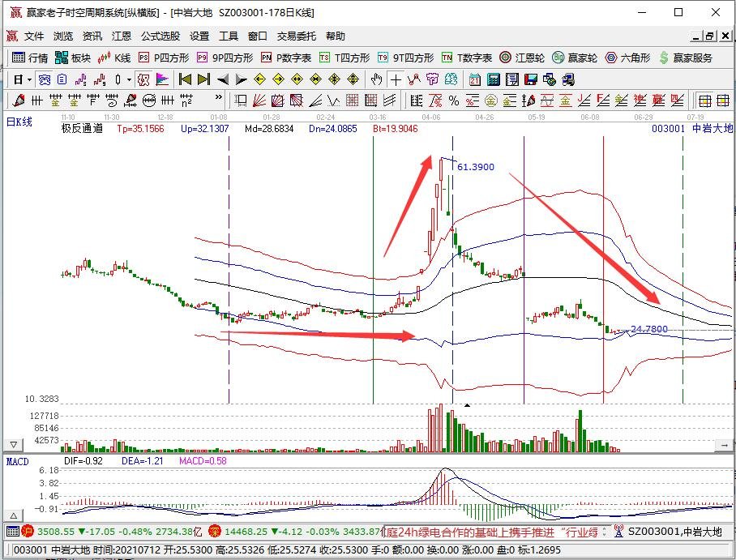Click the 沪 Shanghai index badge
Viewport: 736px width, 560px height.
click(28, 532)
